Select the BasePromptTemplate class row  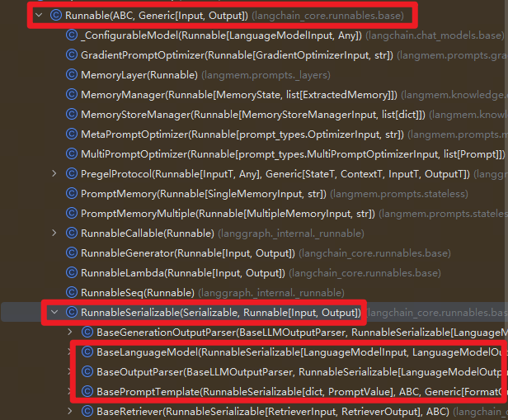click(254, 391)
